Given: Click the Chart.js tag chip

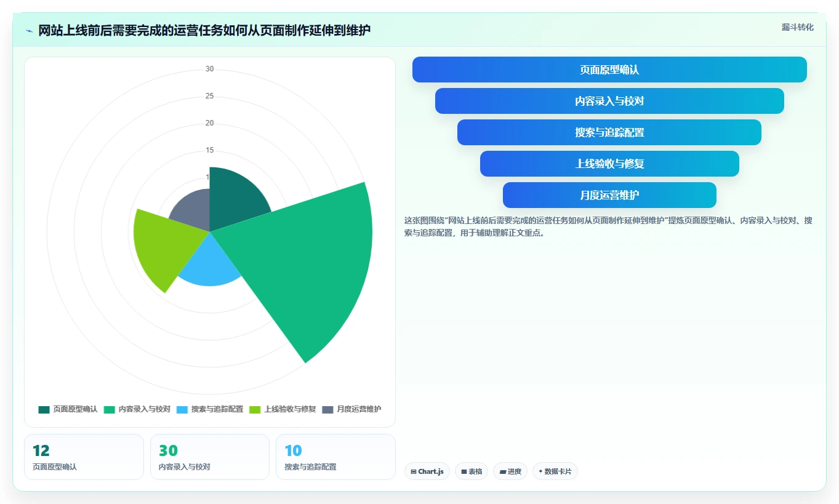Looking at the screenshot, I should [427, 471].
